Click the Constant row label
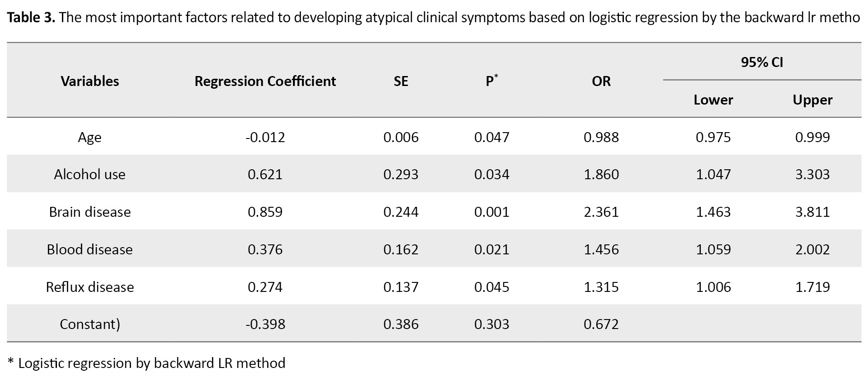 (x=90, y=324)
